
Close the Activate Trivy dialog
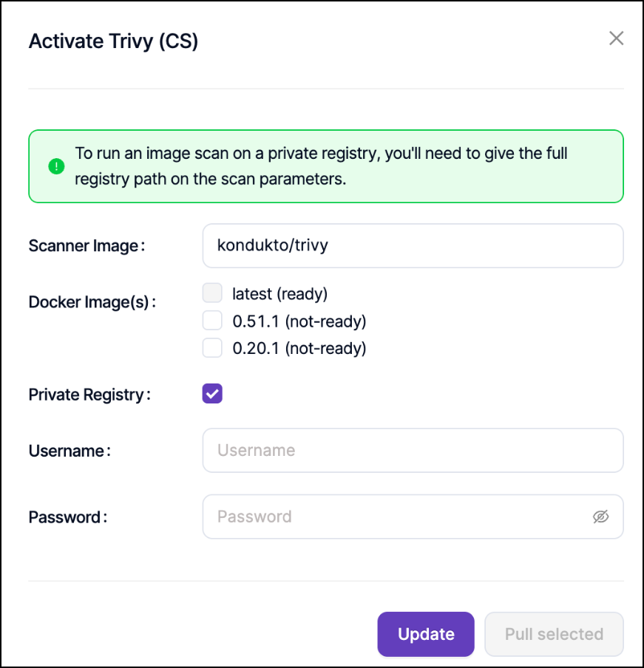pyautogui.click(x=616, y=38)
